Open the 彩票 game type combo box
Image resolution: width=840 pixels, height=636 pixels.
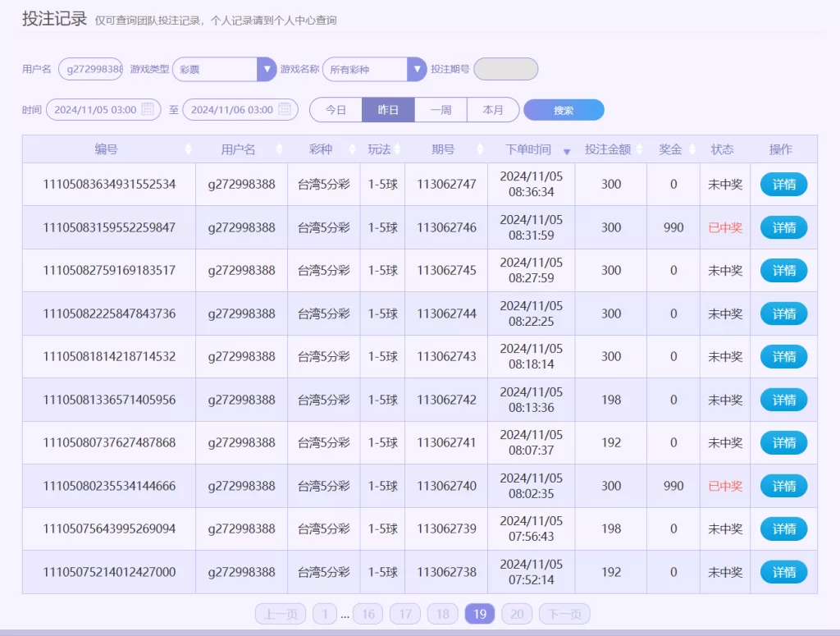225,69
